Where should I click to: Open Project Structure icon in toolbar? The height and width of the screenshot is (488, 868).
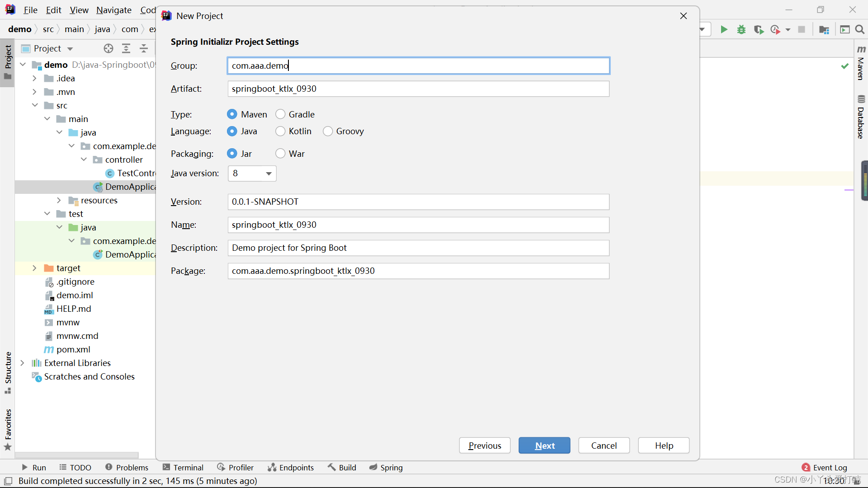[x=824, y=30]
